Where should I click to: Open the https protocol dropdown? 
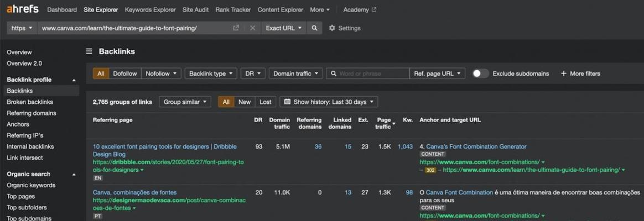pos(22,28)
